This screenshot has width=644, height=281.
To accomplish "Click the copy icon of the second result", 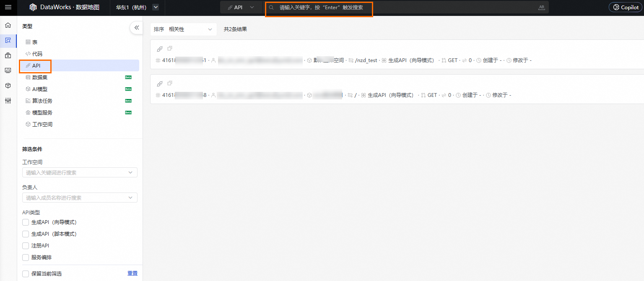I will point(170,83).
